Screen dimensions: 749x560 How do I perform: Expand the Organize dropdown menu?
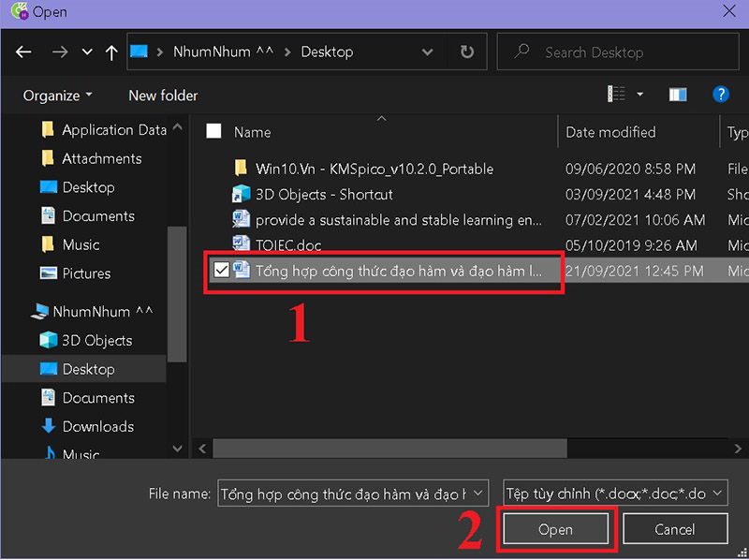click(x=58, y=96)
